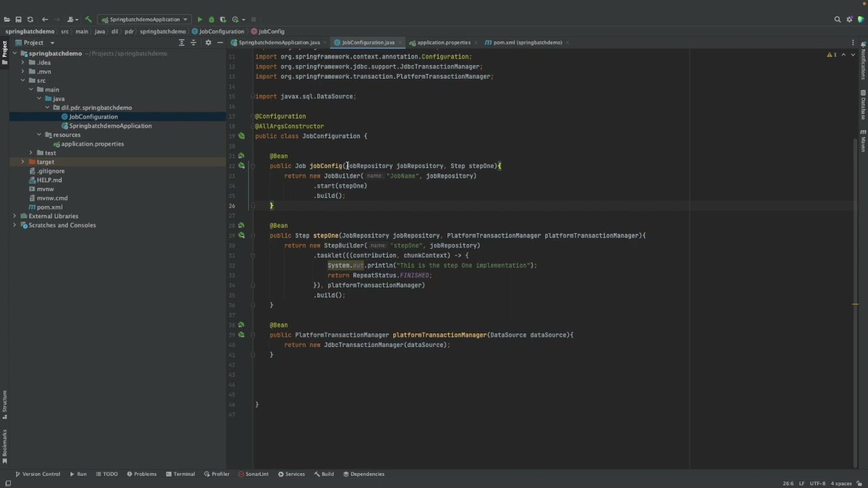The image size is (868, 488).
Task: Expand the target folder
Action: click(x=22, y=162)
